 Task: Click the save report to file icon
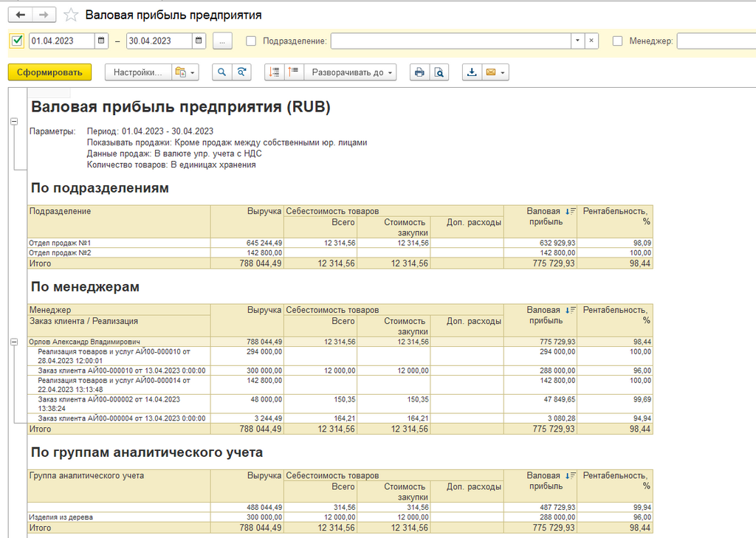click(472, 72)
